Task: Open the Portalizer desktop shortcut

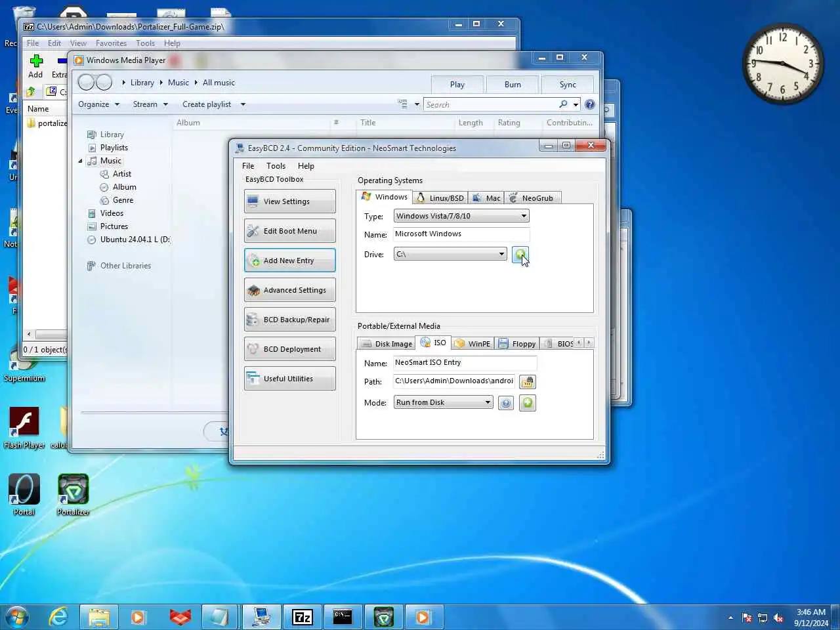Action: point(73,495)
